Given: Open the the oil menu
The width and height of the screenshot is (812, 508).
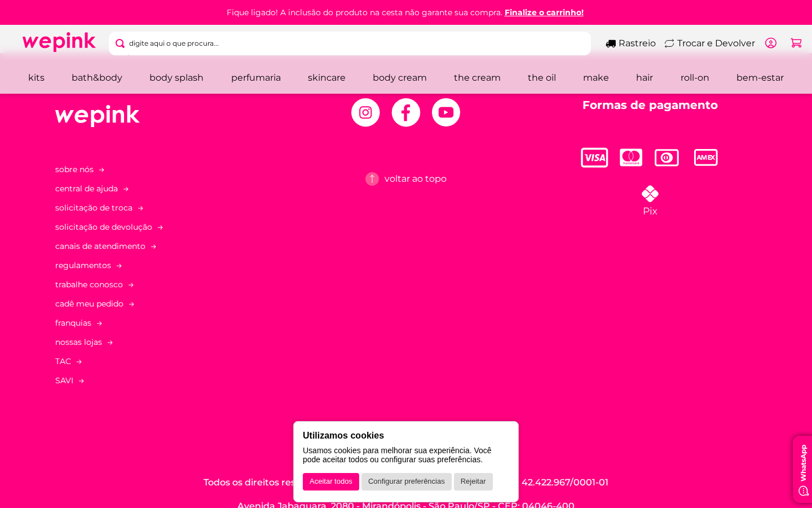Looking at the screenshot, I should pos(542,78).
